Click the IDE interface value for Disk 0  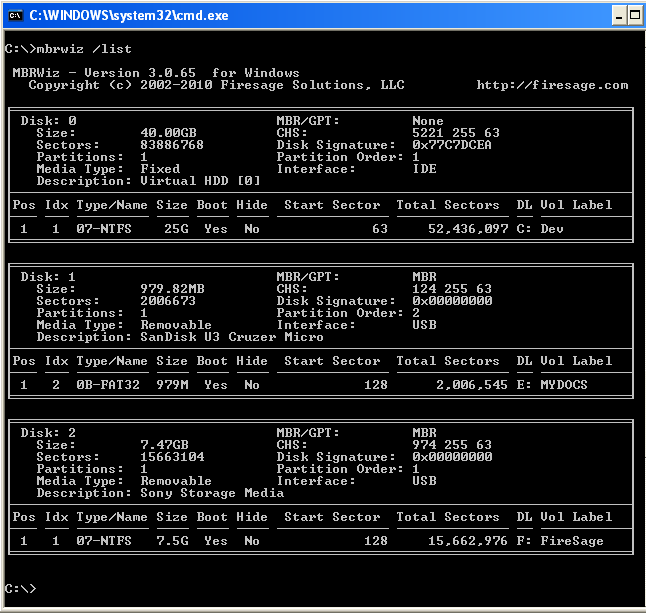(x=424, y=169)
